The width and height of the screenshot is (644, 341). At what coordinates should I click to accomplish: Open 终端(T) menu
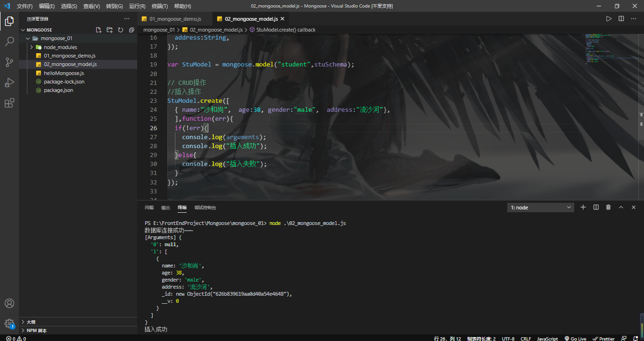tap(160, 6)
